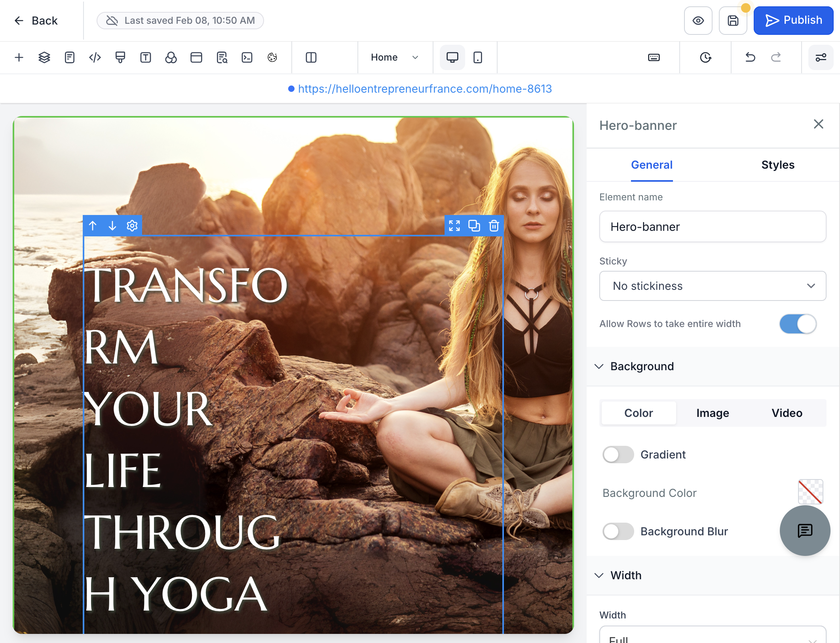Enable the Background Blur toggle
The height and width of the screenshot is (643, 840).
[x=618, y=531]
